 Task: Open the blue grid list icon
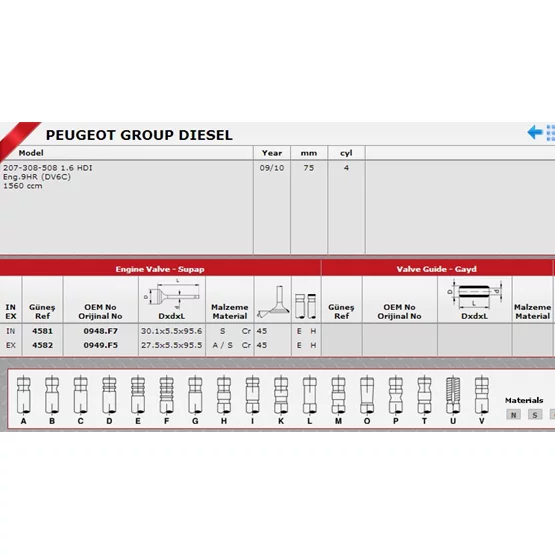tap(551, 133)
